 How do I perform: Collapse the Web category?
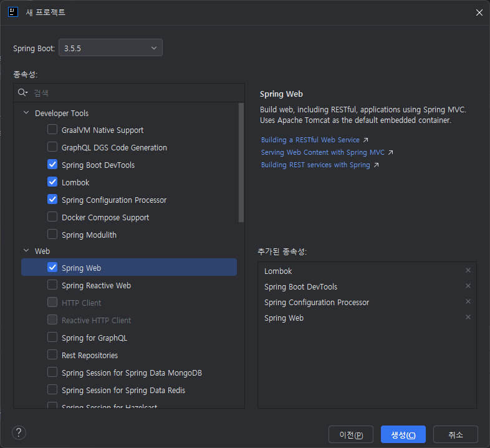click(x=26, y=251)
